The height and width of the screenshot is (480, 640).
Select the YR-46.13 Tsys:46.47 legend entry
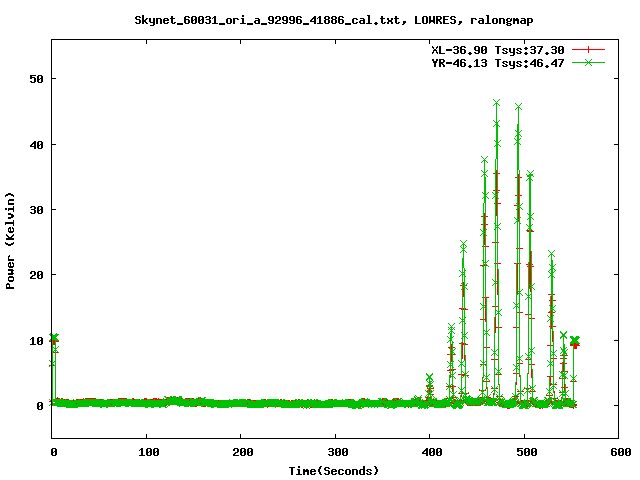[x=498, y=63]
